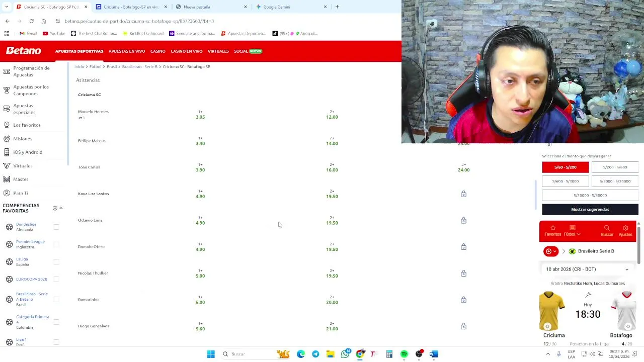Go back to previous browser page
The height and width of the screenshot is (362, 644).
7,21
